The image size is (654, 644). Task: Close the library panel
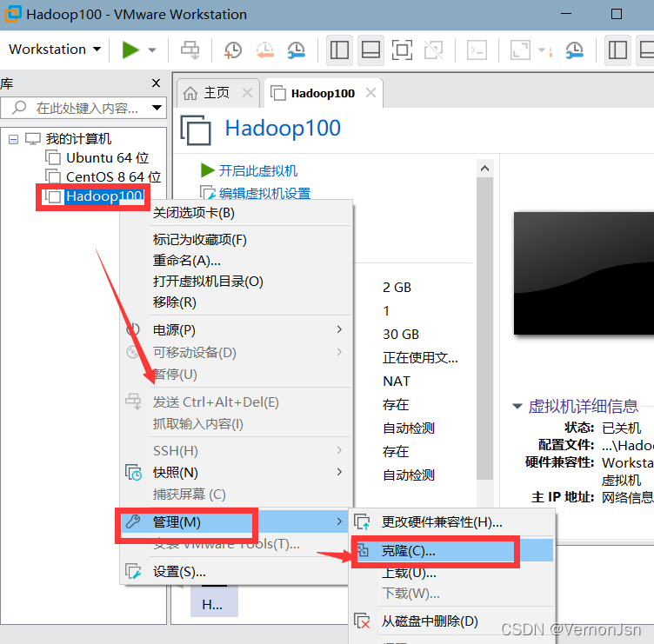(x=156, y=83)
